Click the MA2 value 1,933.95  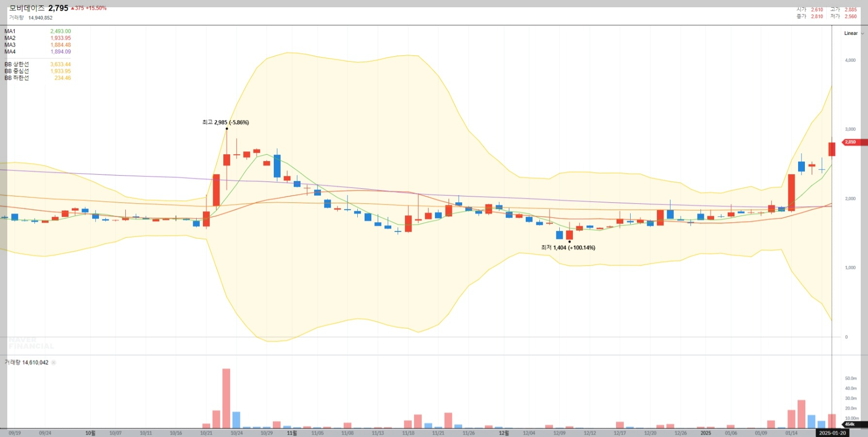coord(61,38)
